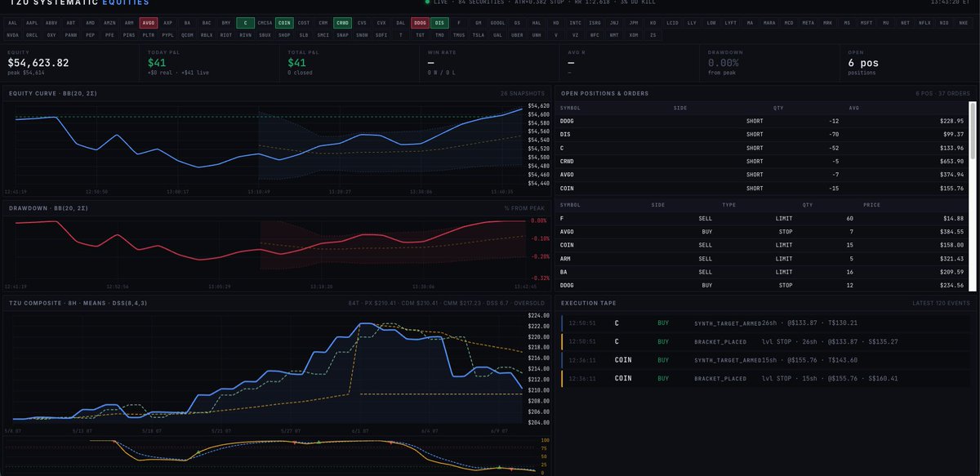Click the SYMBOL column header in positions table
980x476 pixels.
click(570, 107)
